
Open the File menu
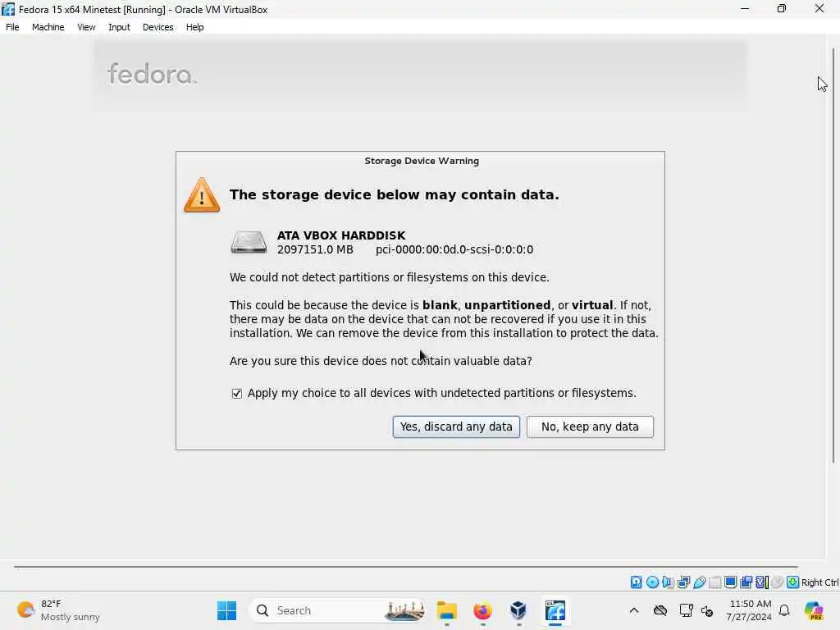tap(12, 27)
